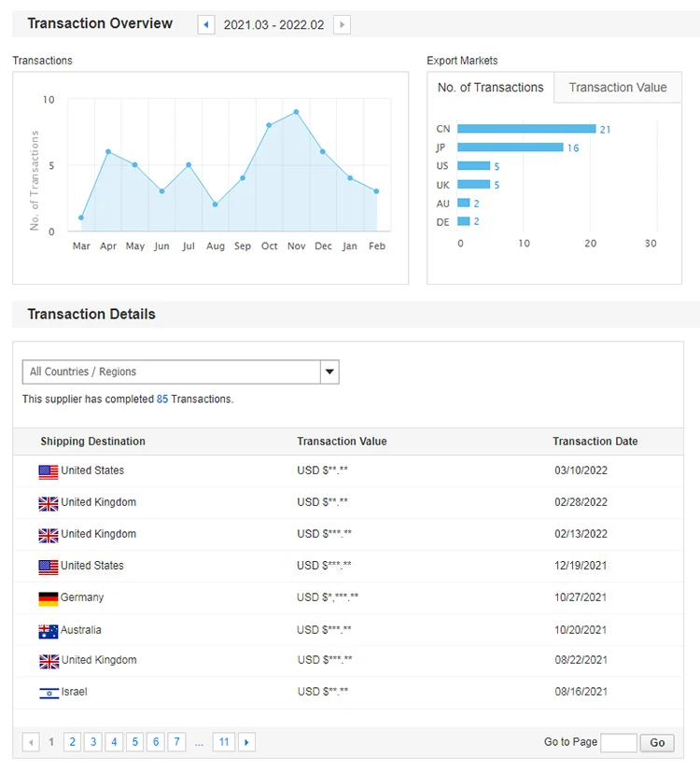Navigate to page 2

72,742
